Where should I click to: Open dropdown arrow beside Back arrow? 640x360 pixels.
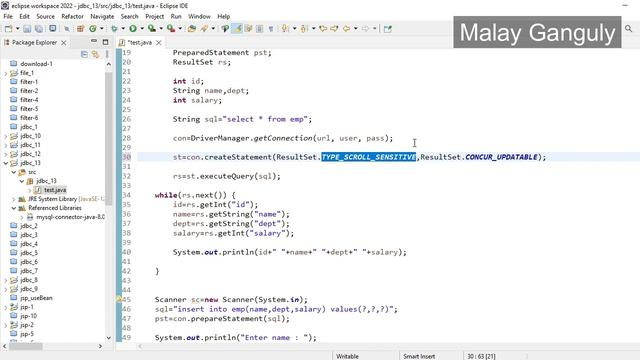pos(356,29)
